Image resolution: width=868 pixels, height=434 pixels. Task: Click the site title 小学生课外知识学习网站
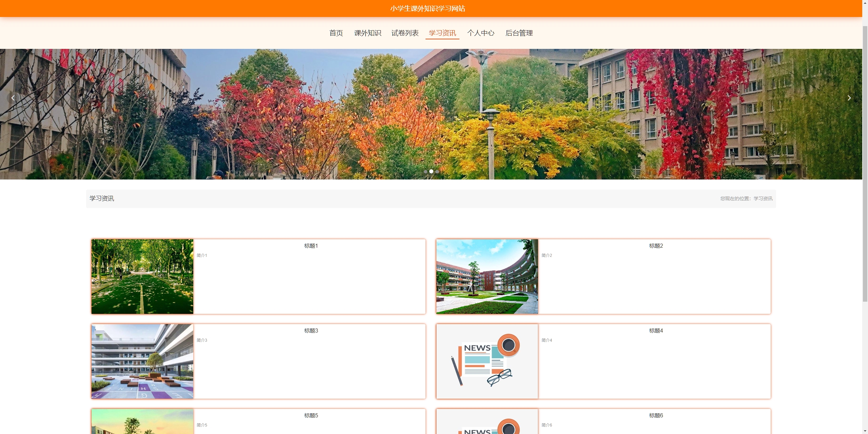click(428, 8)
